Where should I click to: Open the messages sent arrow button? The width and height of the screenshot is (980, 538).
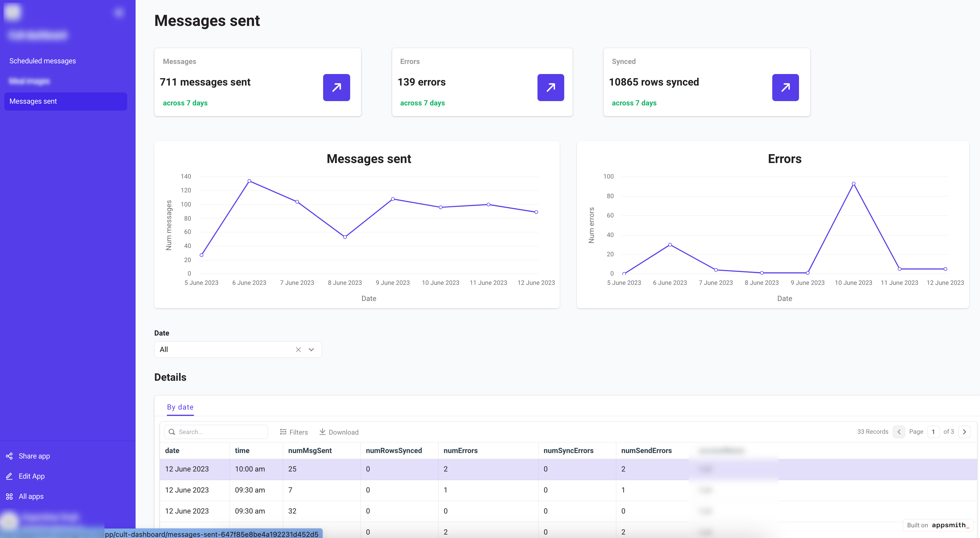tap(336, 88)
